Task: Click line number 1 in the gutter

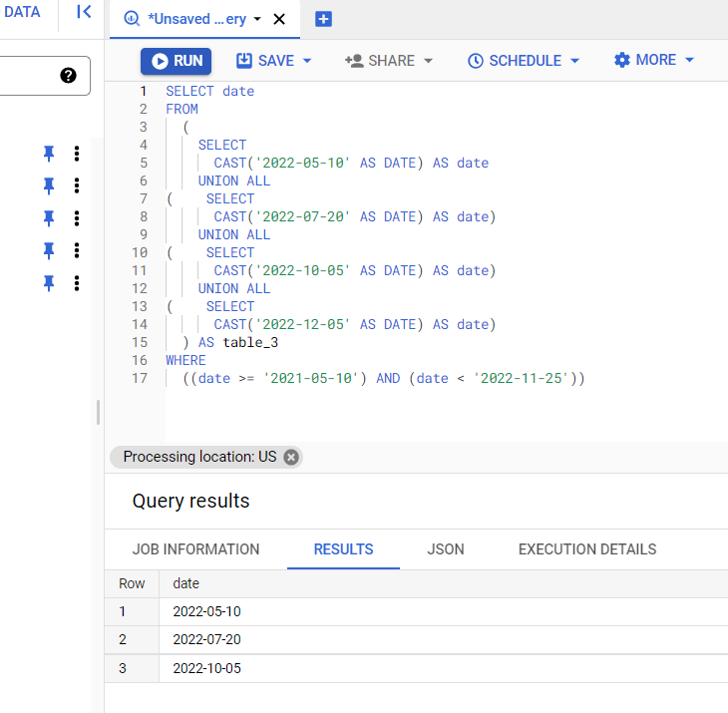Action: click(x=144, y=91)
